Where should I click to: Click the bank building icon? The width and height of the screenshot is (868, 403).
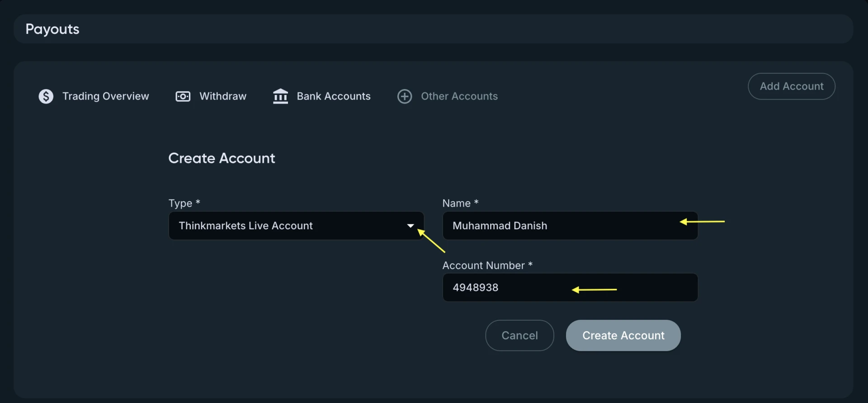[280, 96]
